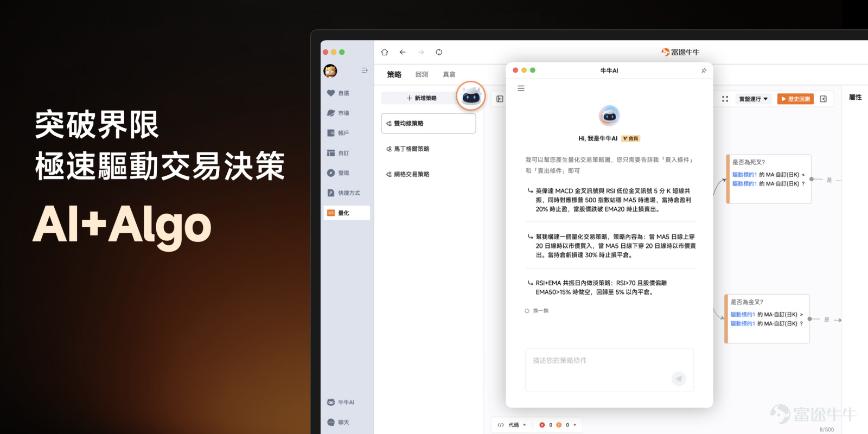Navigate back with the left arrow
Image resolution: width=868 pixels, height=434 pixels.
[x=403, y=52]
